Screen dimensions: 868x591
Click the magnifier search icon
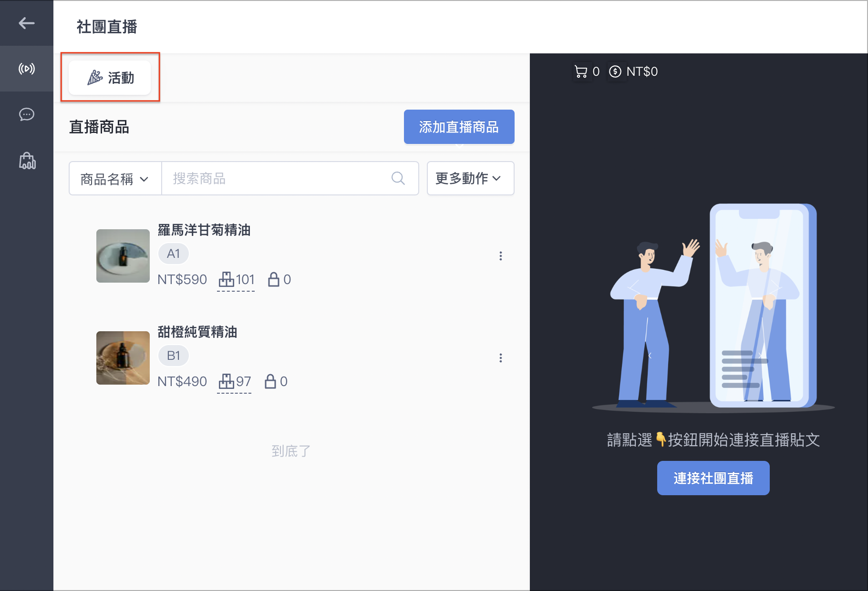pos(398,178)
